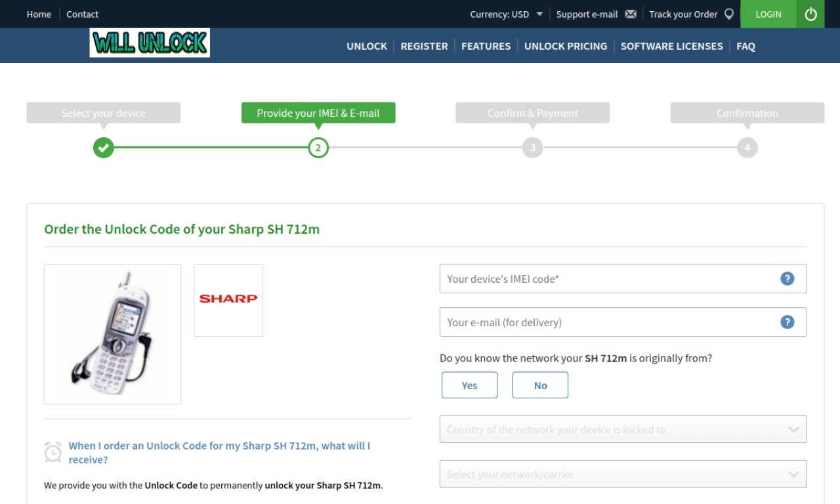
Task: Click the Currency: USD selector text
Action: click(499, 14)
